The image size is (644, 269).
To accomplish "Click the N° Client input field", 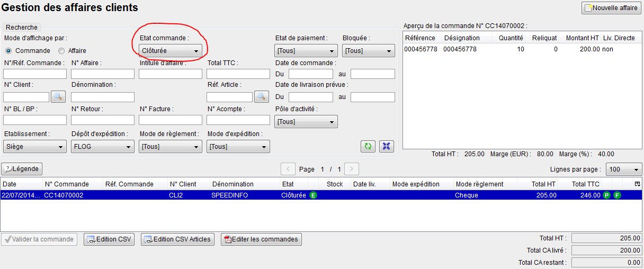I will pos(26,97).
